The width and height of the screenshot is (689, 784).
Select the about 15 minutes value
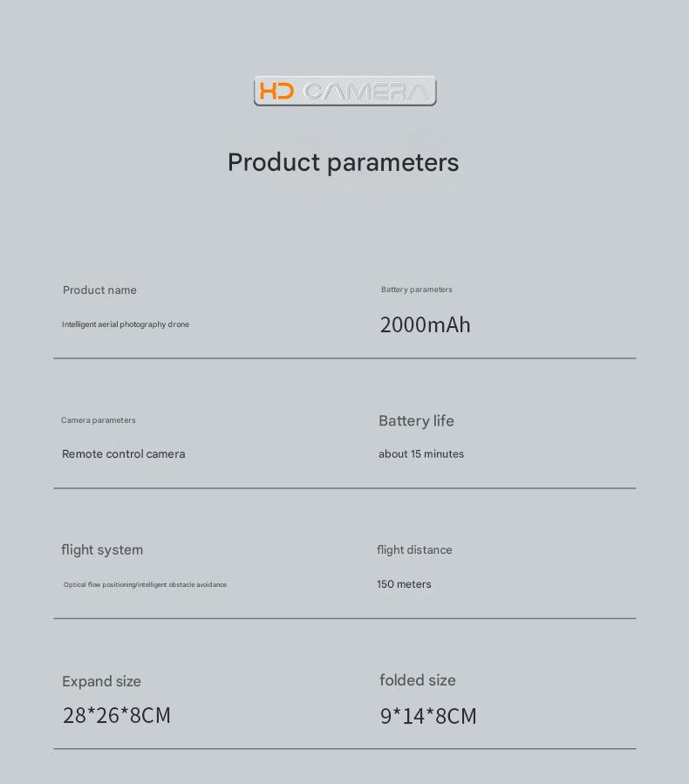tap(421, 454)
